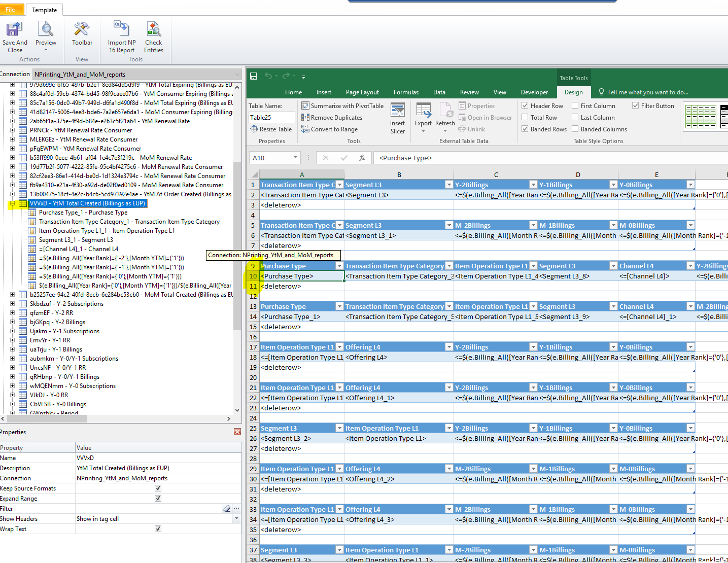Click the Toolbar view icon
This screenshot has width=728, height=563.
82,34
